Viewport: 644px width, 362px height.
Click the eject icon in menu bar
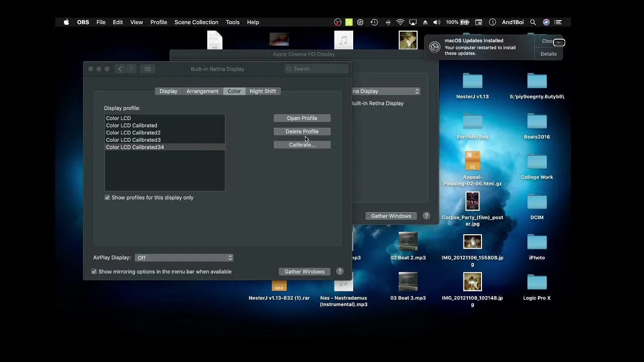pos(425,22)
